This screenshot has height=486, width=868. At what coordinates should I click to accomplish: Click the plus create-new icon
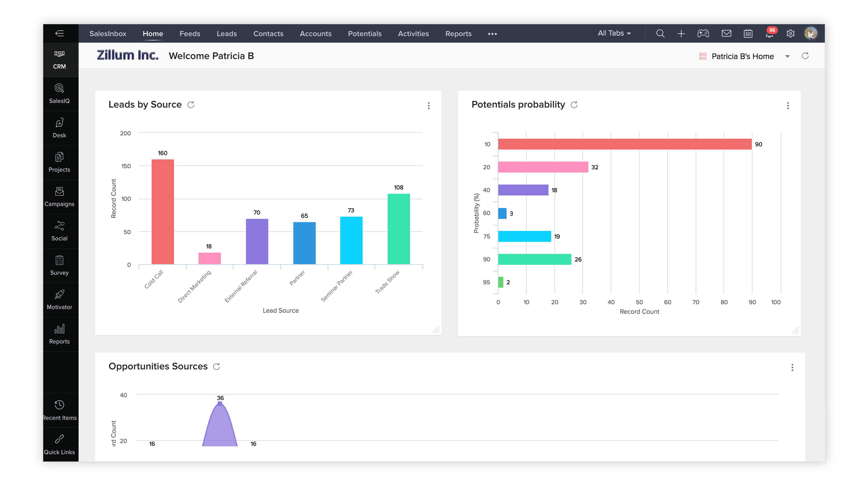point(681,33)
